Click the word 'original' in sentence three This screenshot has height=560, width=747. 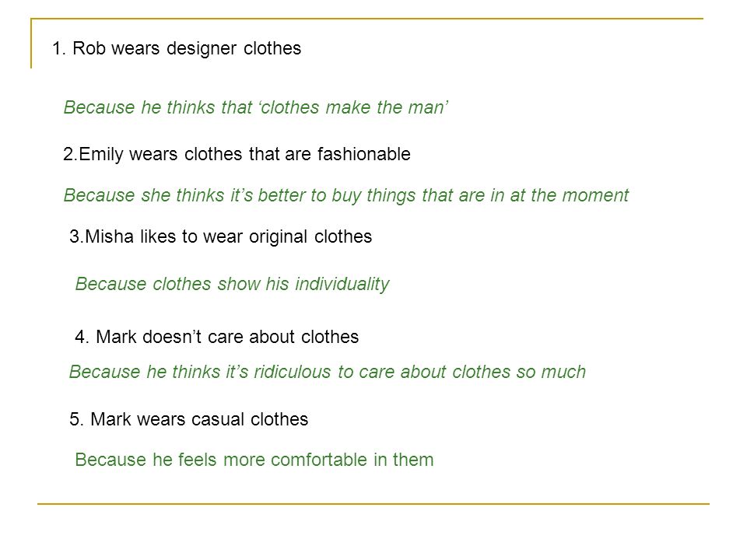point(279,237)
